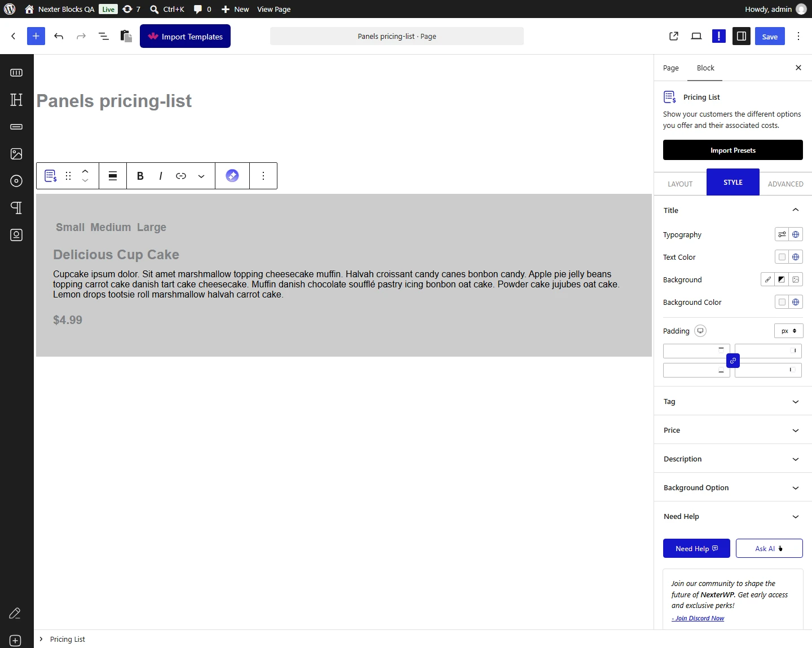Toggle the Padding responsive device selector
Screen dimensions: 812x648
(700, 331)
